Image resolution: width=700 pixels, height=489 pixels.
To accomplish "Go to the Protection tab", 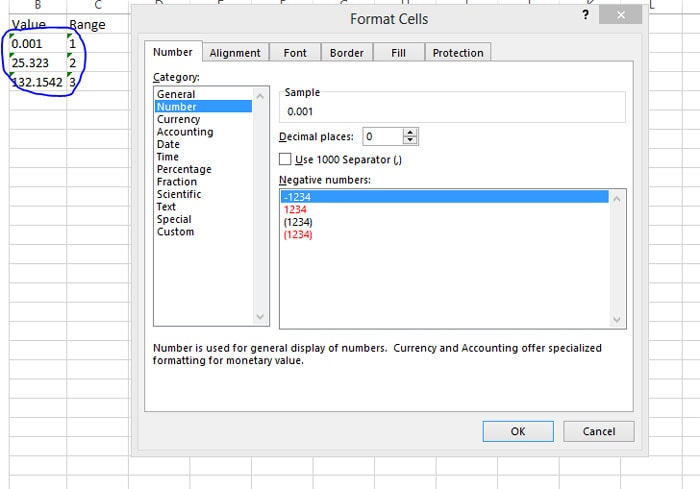I will (x=458, y=53).
